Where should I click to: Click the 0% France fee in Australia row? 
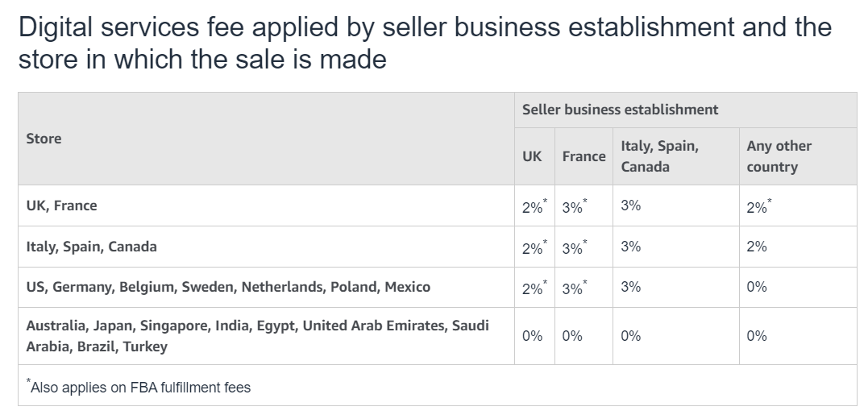coord(572,336)
